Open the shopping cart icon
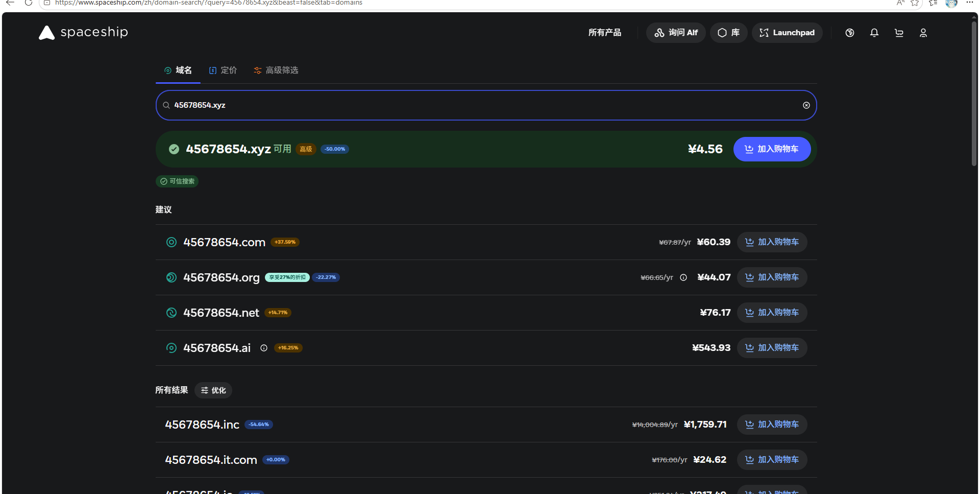 tap(899, 33)
